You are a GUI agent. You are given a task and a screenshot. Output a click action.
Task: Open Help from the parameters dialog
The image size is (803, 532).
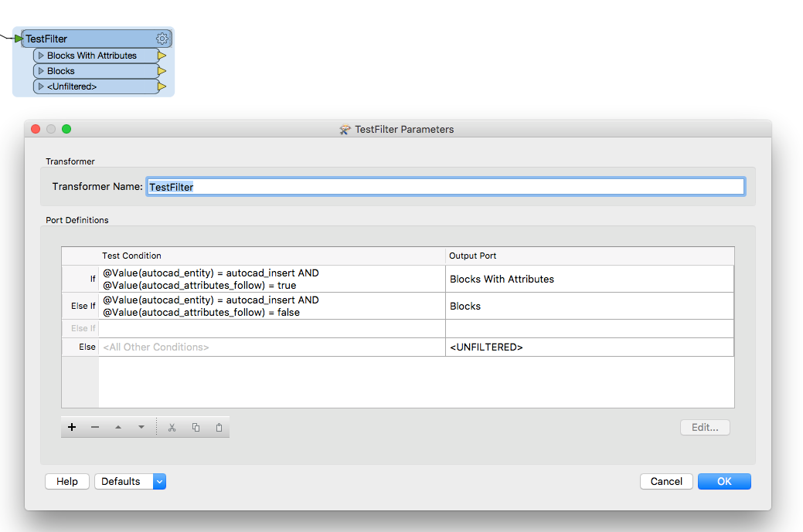click(x=66, y=481)
